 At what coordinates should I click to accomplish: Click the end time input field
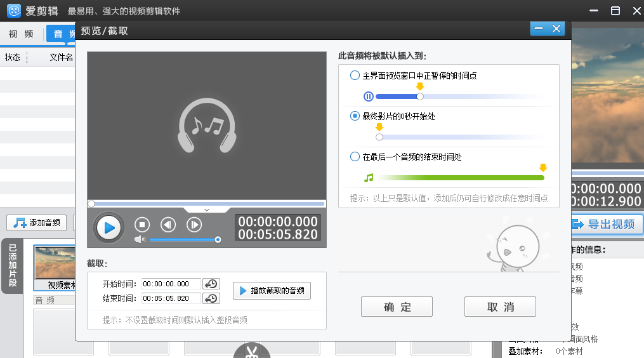[171, 298]
